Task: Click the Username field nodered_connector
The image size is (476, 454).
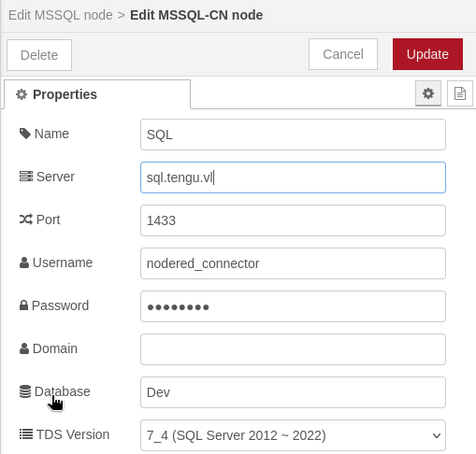Action: click(x=293, y=263)
